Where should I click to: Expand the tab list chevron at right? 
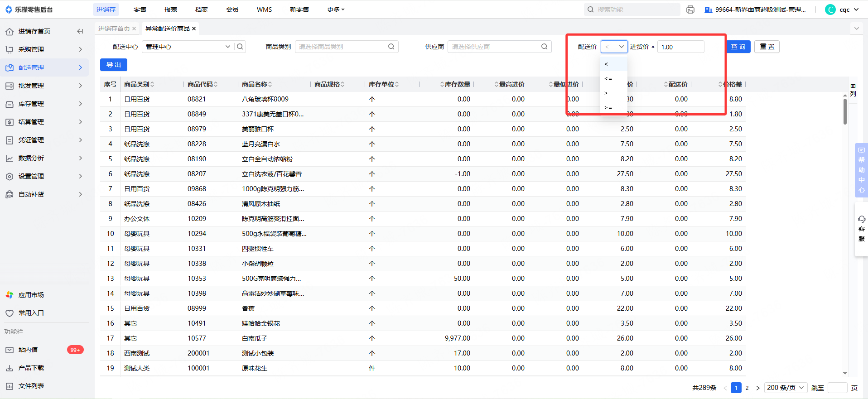[856, 29]
